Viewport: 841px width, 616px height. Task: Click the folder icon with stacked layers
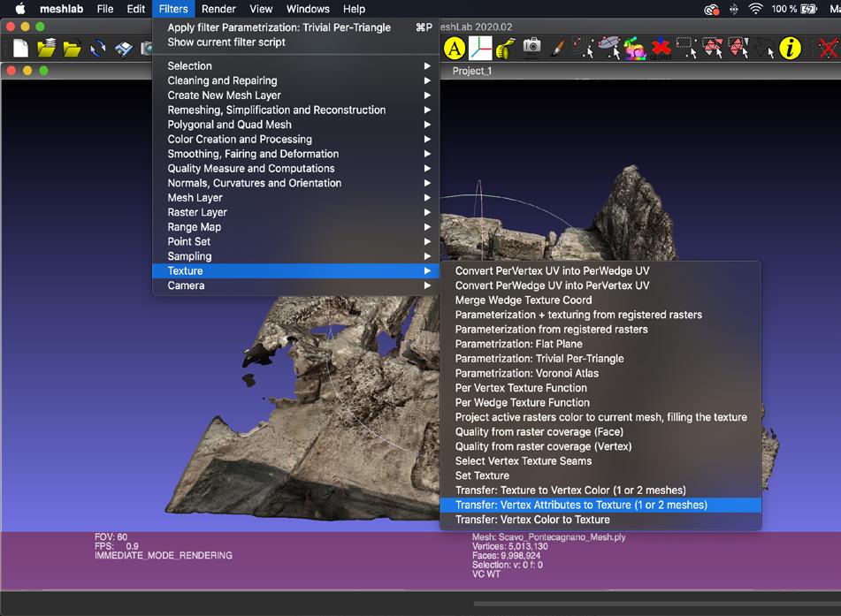[46, 49]
